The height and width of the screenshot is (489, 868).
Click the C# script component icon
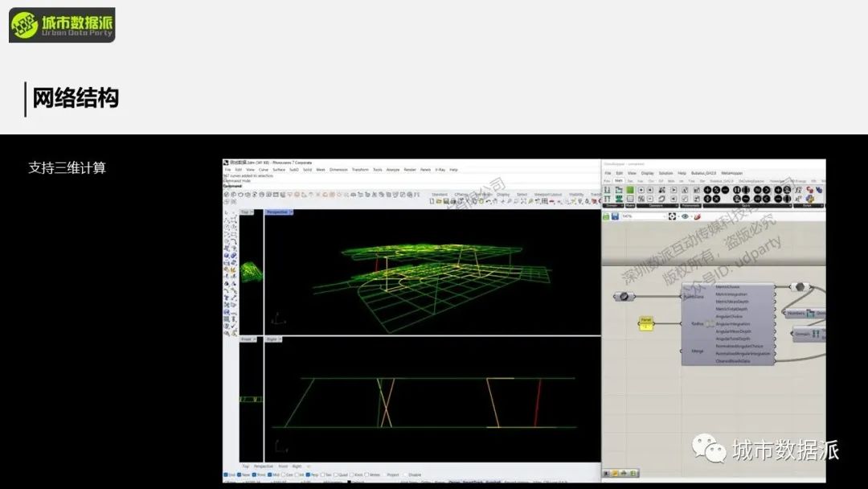pyautogui.click(x=810, y=190)
